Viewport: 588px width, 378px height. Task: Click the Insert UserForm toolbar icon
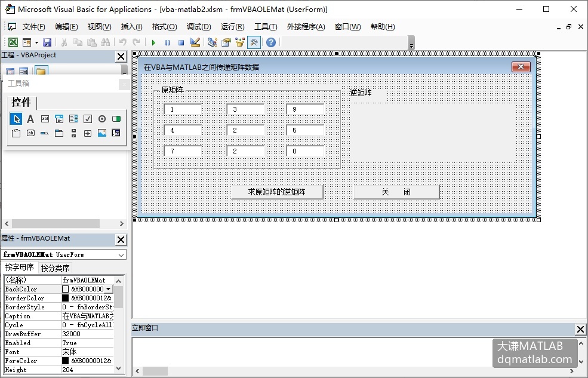[x=27, y=42]
